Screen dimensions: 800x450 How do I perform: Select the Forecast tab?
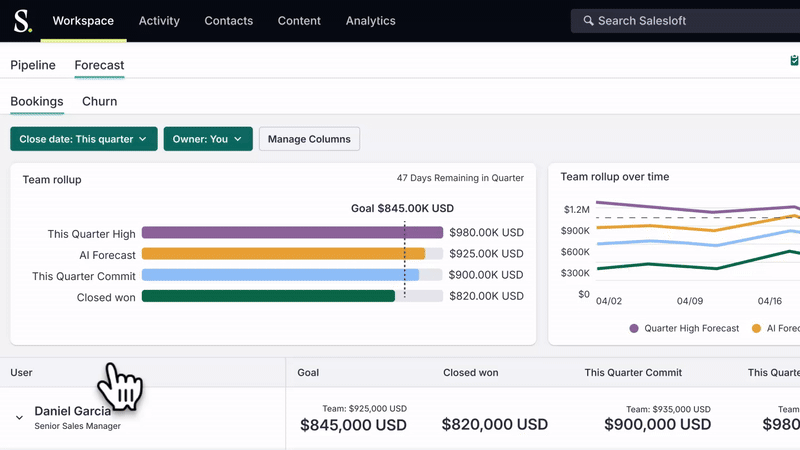[x=99, y=65]
